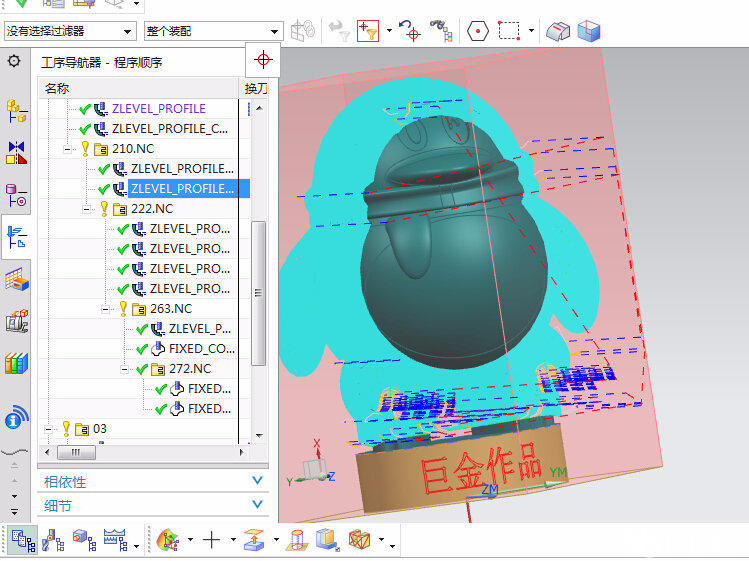Viewport: 749px width, 561px height.
Task: Switch to the Operation Navigator sidebar tab
Action: pos(16,237)
